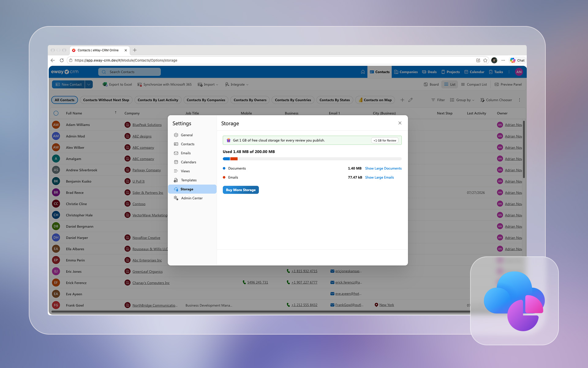Go back with browser back arrow
This screenshot has height=368, width=588.
pyautogui.click(x=53, y=60)
